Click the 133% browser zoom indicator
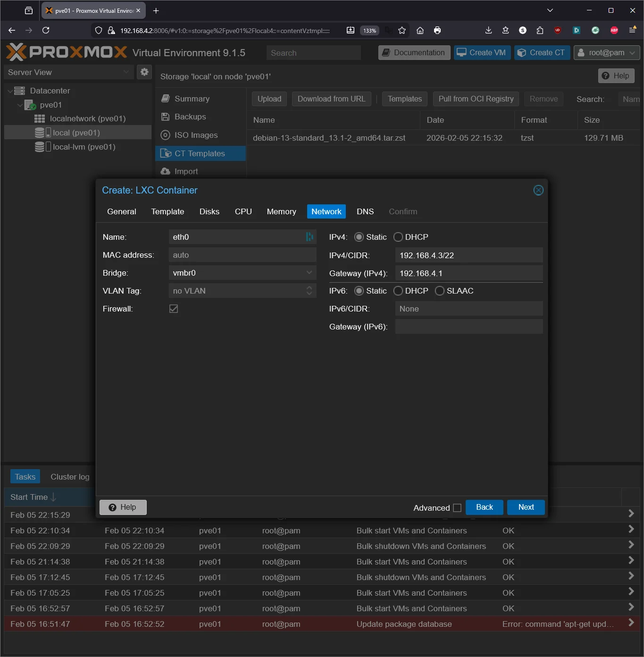The image size is (644, 657). click(x=369, y=30)
